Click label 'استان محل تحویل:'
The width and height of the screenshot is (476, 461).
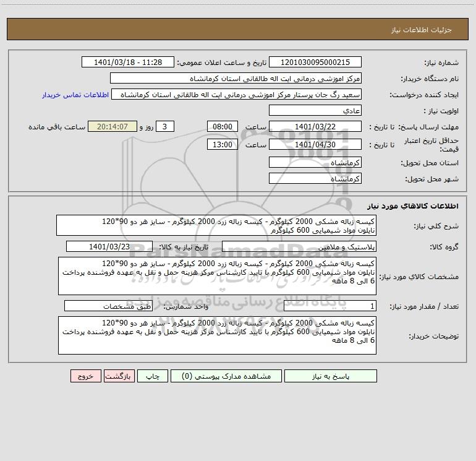click(430, 163)
